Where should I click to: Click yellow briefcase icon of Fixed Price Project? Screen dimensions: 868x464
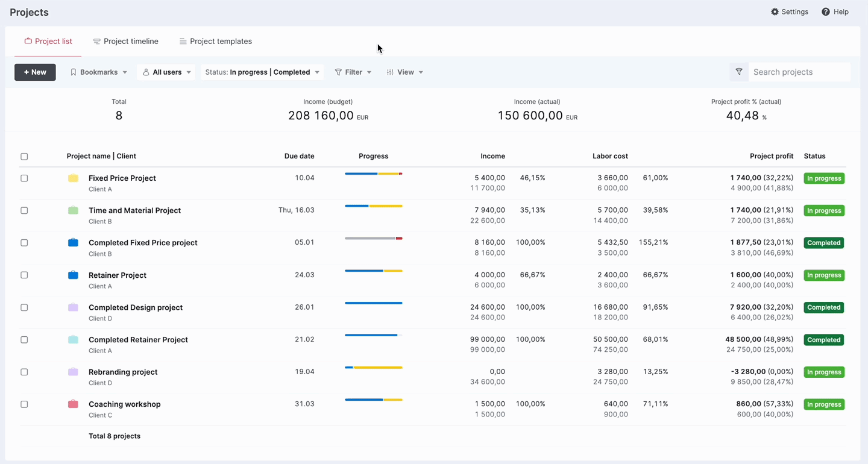[x=73, y=178]
